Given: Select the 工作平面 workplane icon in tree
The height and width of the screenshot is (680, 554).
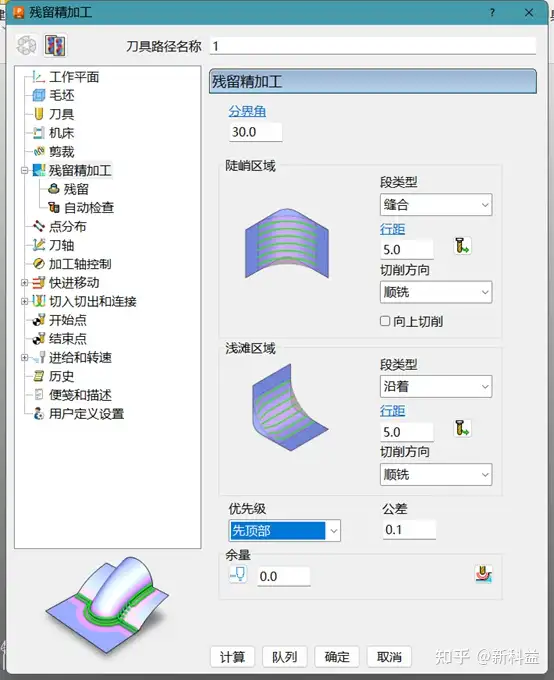Looking at the screenshot, I should pos(39,77).
